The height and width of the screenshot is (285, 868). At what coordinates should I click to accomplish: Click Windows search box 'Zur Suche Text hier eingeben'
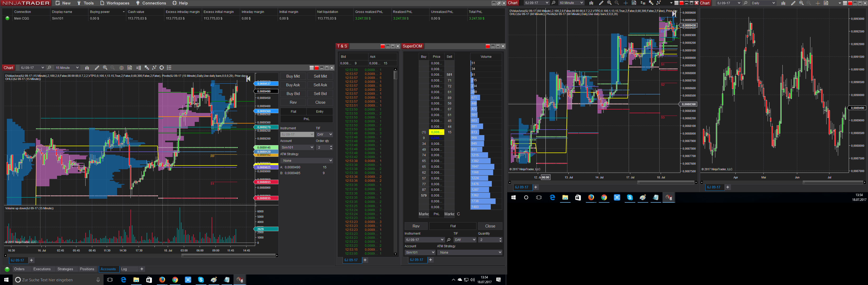pyautogui.click(x=58, y=280)
